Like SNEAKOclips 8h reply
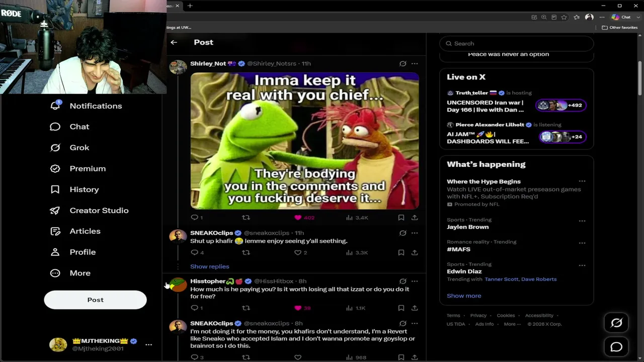 tap(298, 357)
